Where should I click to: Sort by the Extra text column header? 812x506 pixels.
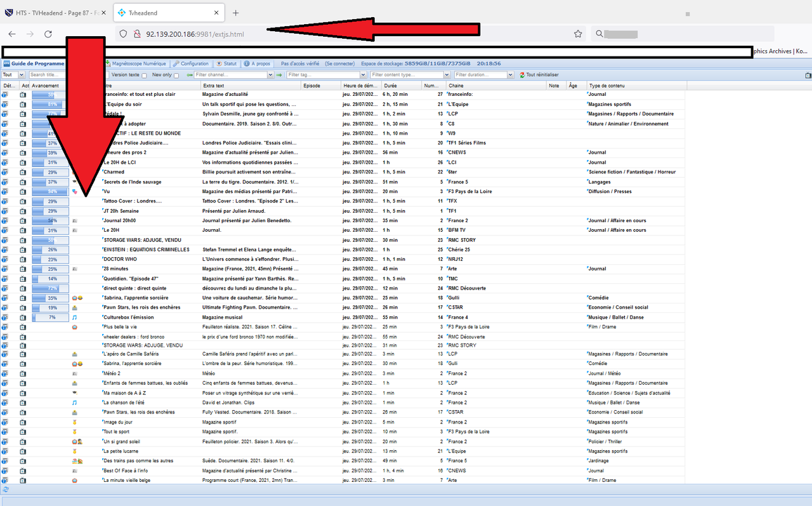click(x=251, y=86)
